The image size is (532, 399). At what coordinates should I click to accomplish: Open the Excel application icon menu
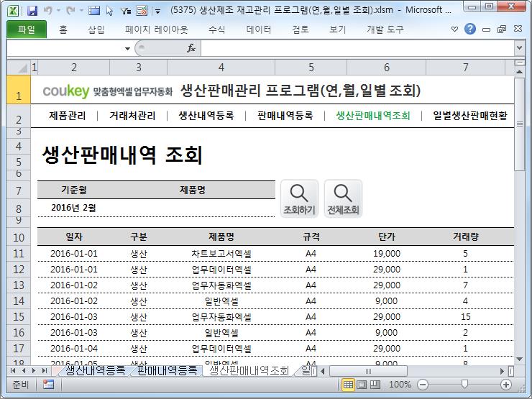point(13,11)
